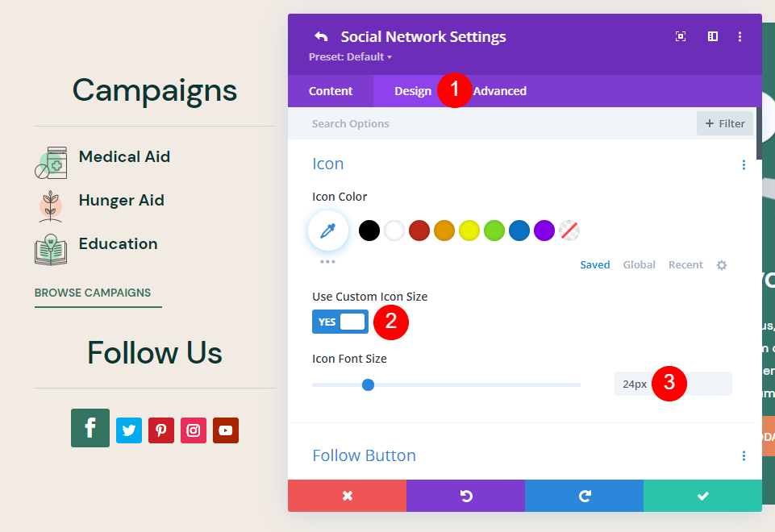
Task: Expand the Follow Button section
Action: [364, 455]
